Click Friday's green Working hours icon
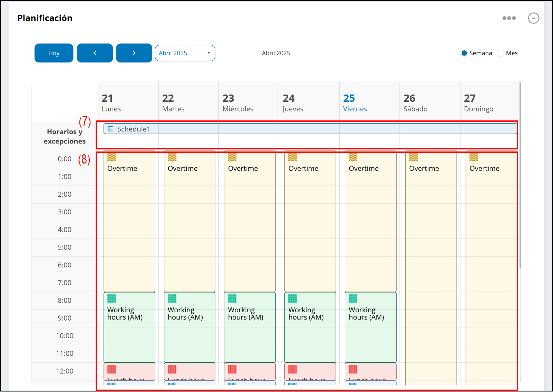 [353, 298]
